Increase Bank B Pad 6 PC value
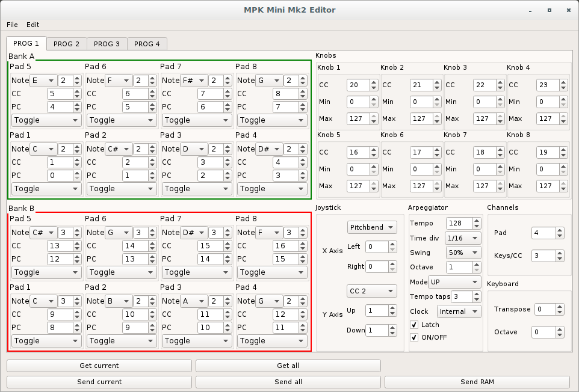 152,256
